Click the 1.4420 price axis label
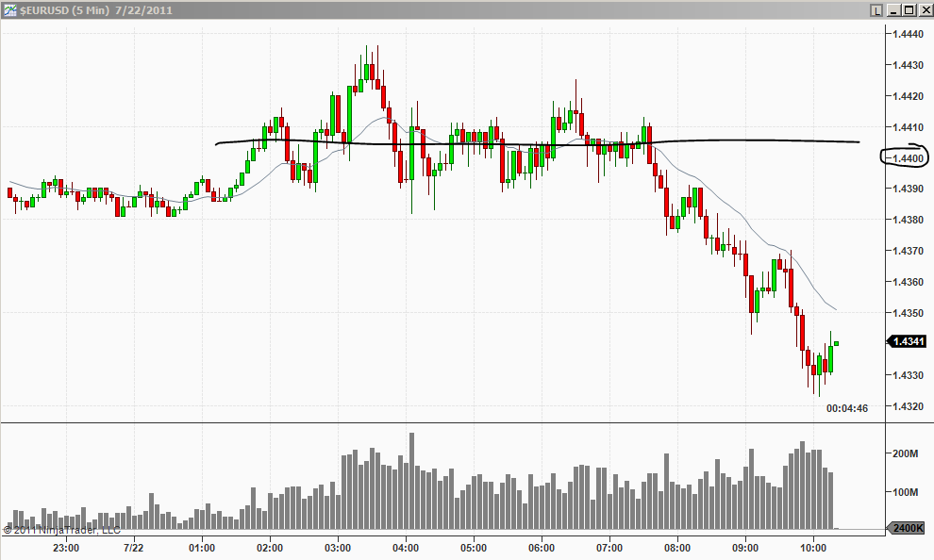 point(908,96)
